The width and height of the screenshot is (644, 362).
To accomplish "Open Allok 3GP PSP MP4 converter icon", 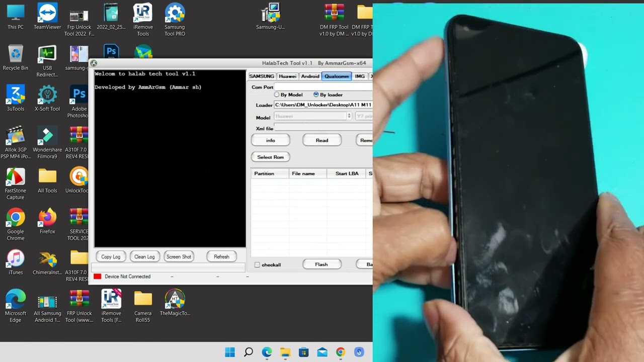I will click(x=16, y=143).
